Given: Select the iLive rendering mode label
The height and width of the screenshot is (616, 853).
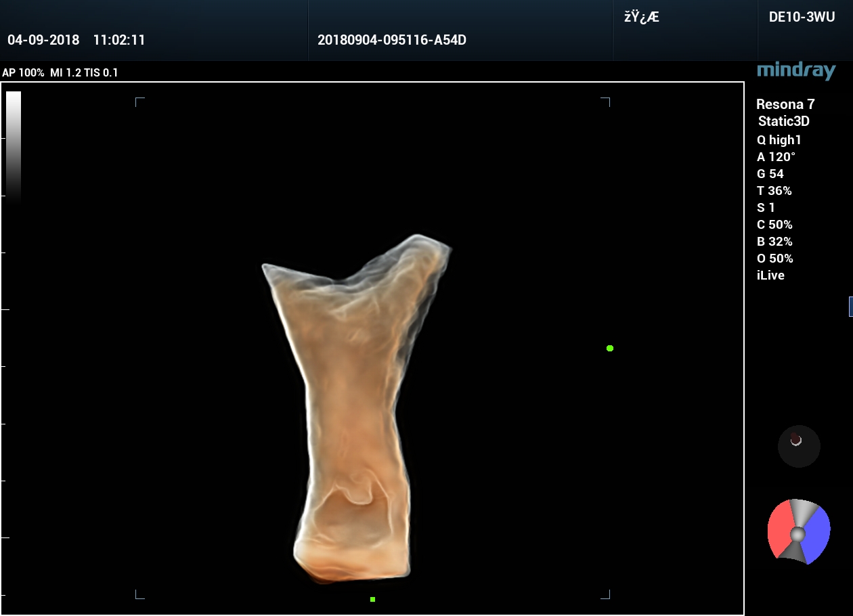Looking at the screenshot, I should point(770,276).
